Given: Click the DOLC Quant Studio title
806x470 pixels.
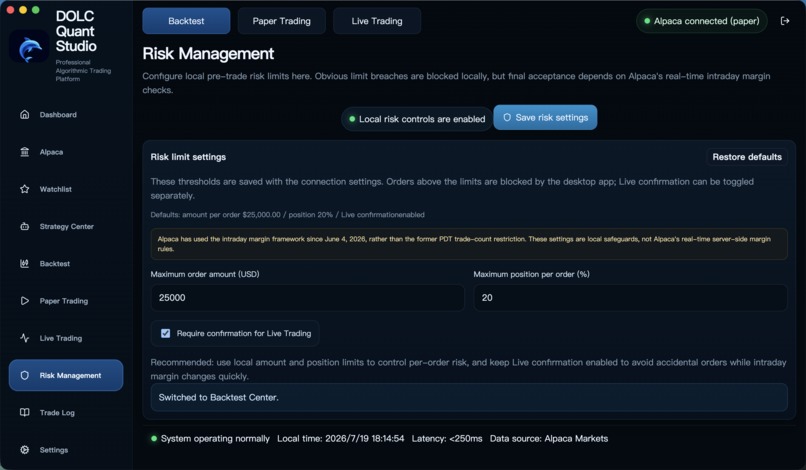Looking at the screenshot, I should point(76,31).
